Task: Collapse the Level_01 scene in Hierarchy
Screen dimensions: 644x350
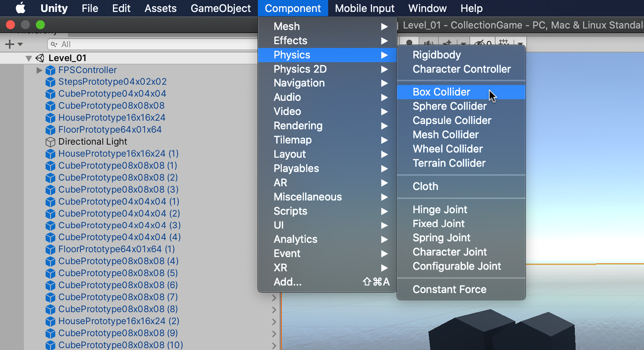Action: click(28, 59)
